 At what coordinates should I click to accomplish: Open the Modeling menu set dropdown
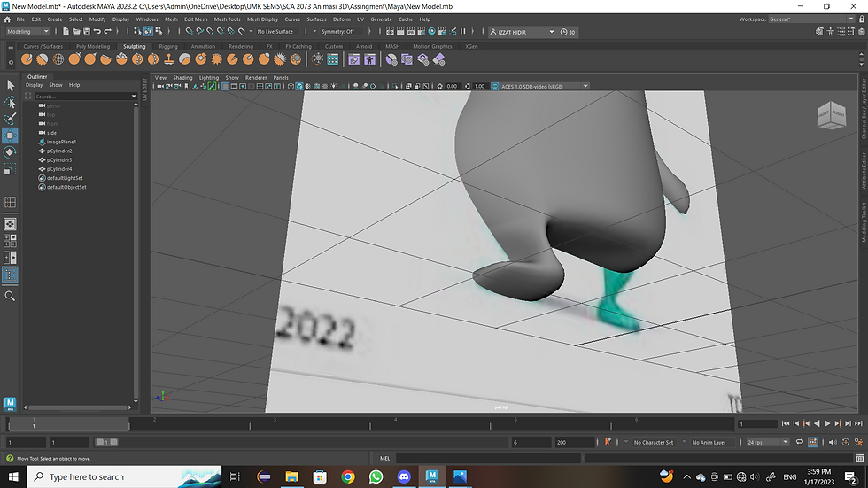coord(27,32)
